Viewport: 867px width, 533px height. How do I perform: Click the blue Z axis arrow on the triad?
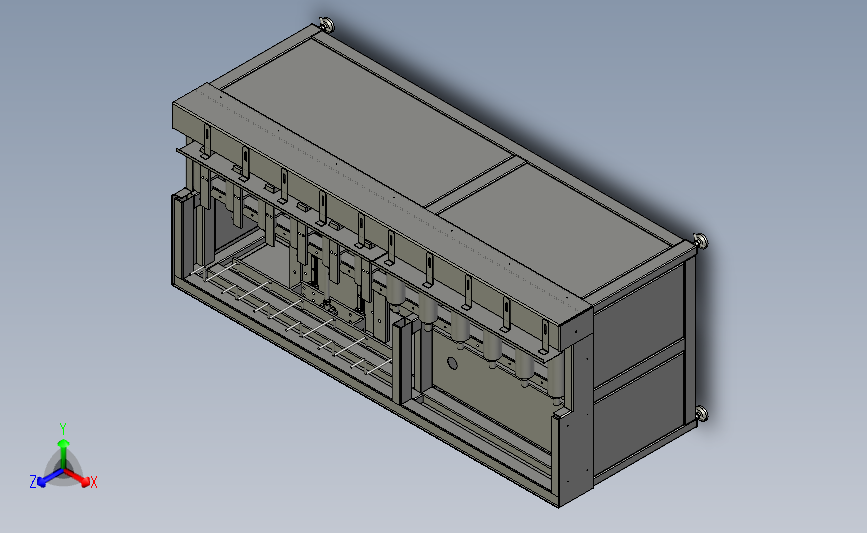click(x=50, y=477)
